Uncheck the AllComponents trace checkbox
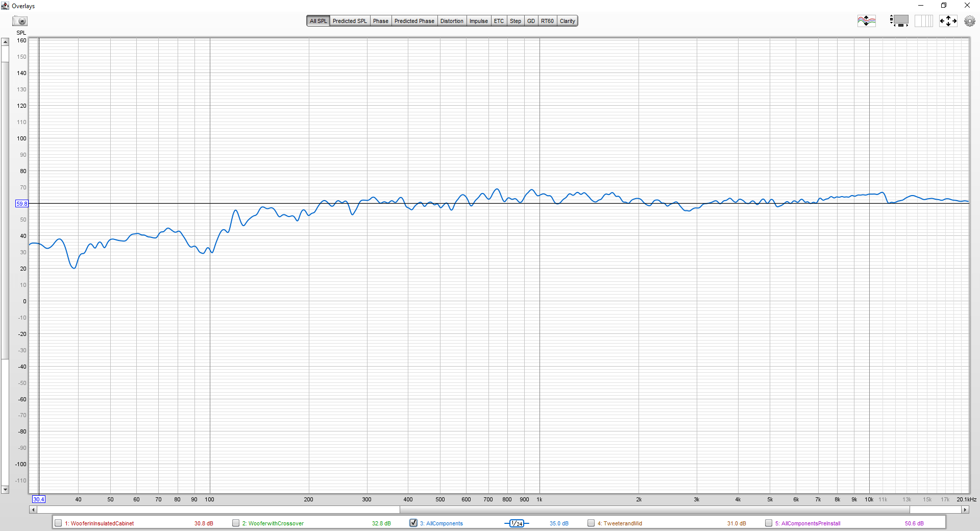 pyautogui.click(x=413, y=523)
